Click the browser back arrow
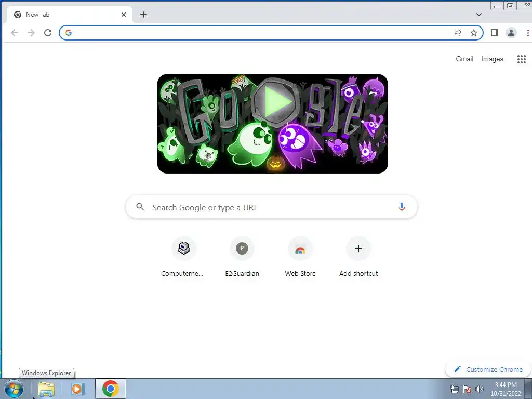Viewport: 532px width, 399px height. [x=14, y=33]
